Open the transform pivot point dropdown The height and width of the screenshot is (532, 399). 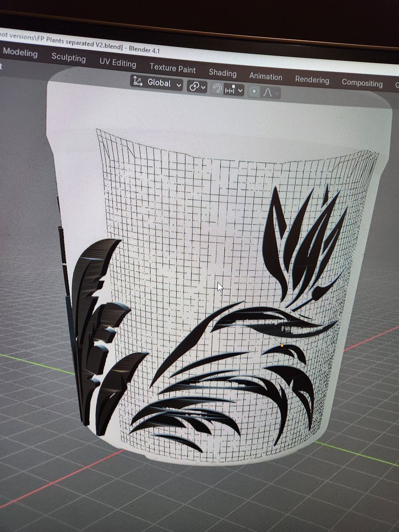click(197, 86)
